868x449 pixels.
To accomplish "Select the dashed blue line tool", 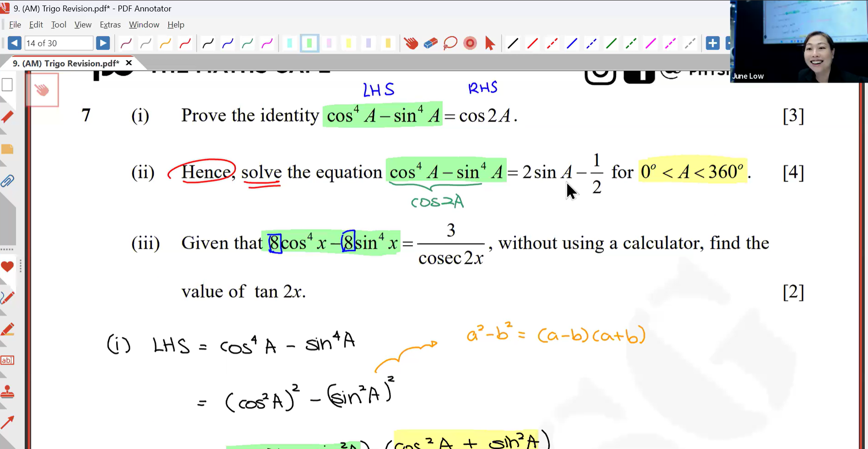I will pyautogui.click(x=591, y=43).
